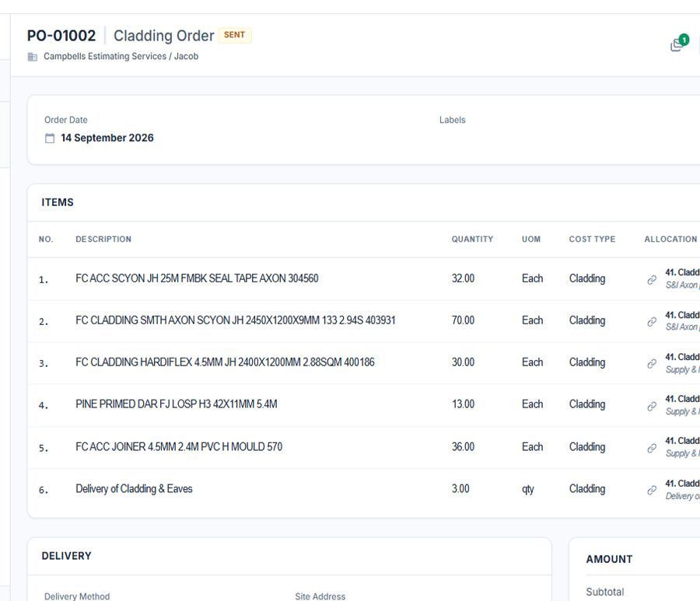The width and height of the screenshot is (700, 601).
Task: Click the qty unit in Delivery row
Action: pos(527,490)
